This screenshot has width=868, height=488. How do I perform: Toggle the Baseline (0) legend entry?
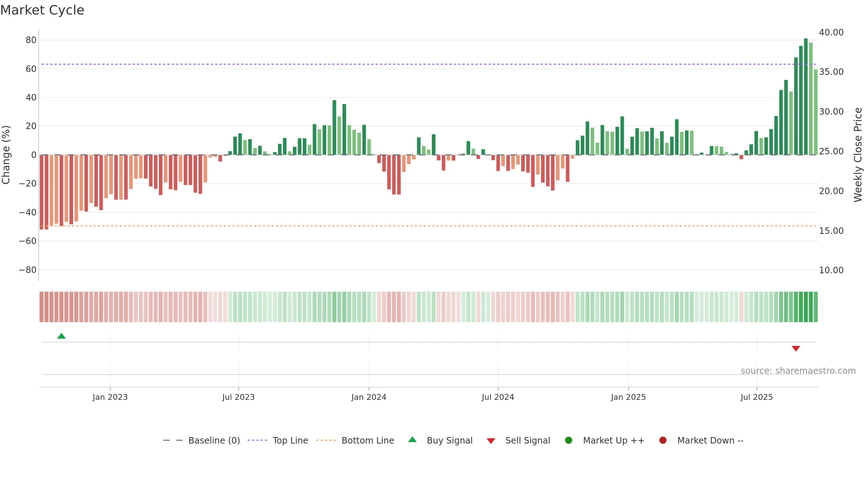[x=201, y=440]
